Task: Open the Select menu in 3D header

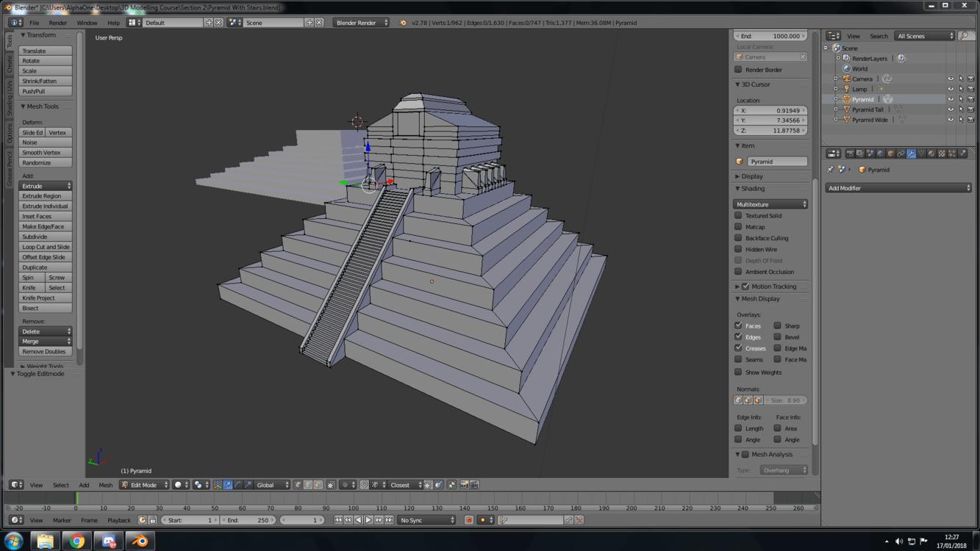Action: point(60,485)
